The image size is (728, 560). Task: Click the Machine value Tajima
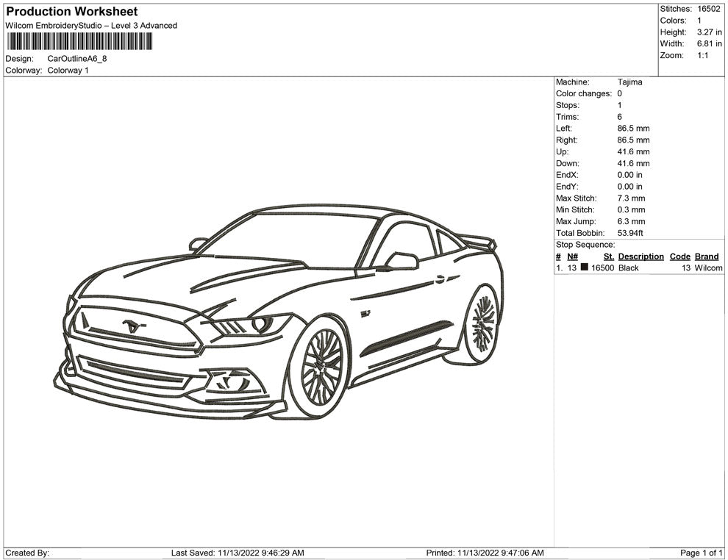tap(629, 82)
